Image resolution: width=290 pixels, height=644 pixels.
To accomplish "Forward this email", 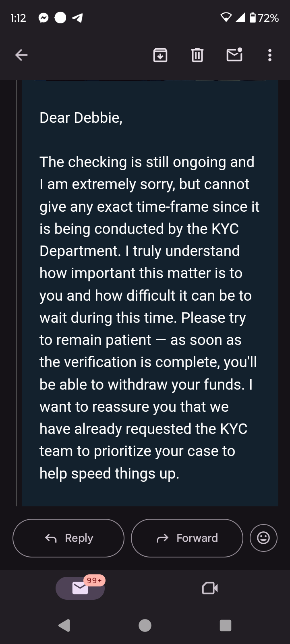I will [x=187, y=538].
